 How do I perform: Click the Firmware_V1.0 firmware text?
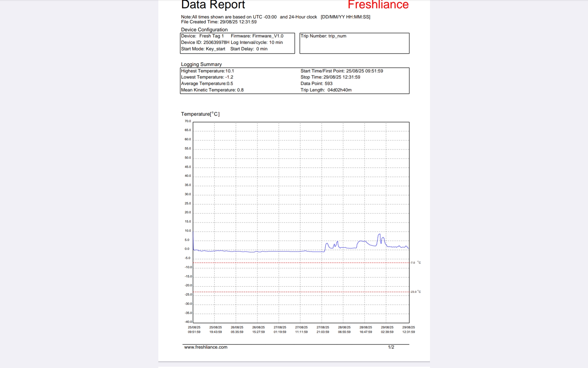coord(268,36)
